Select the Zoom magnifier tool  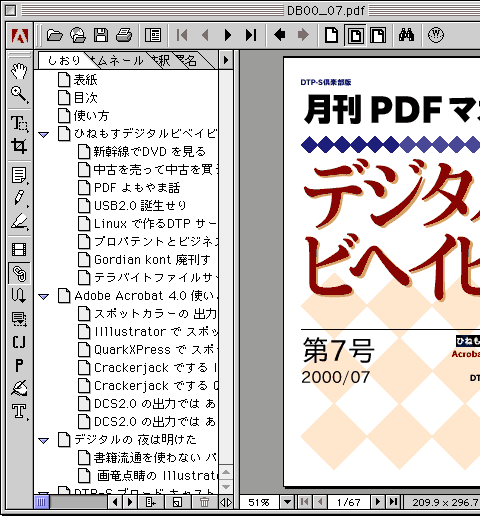click(x=19, y=95)
